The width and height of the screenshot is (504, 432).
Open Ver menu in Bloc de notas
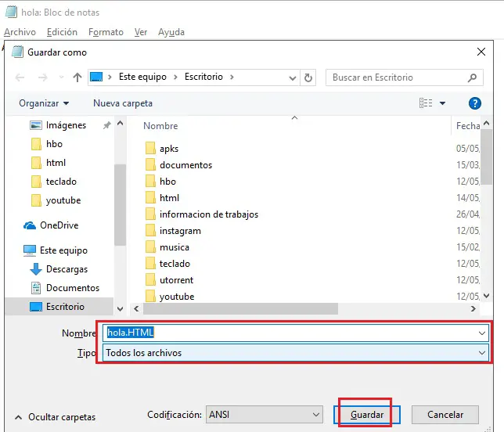[x=141, y=32]
